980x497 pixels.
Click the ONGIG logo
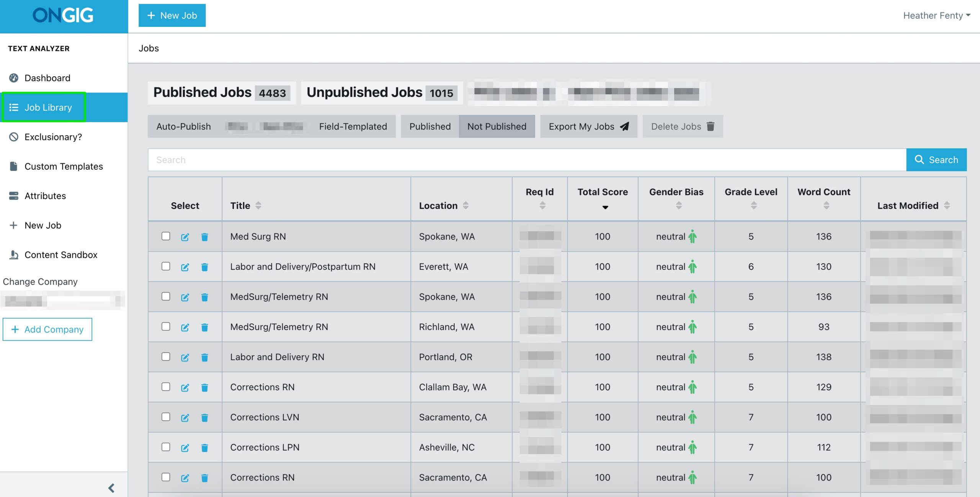63,15
